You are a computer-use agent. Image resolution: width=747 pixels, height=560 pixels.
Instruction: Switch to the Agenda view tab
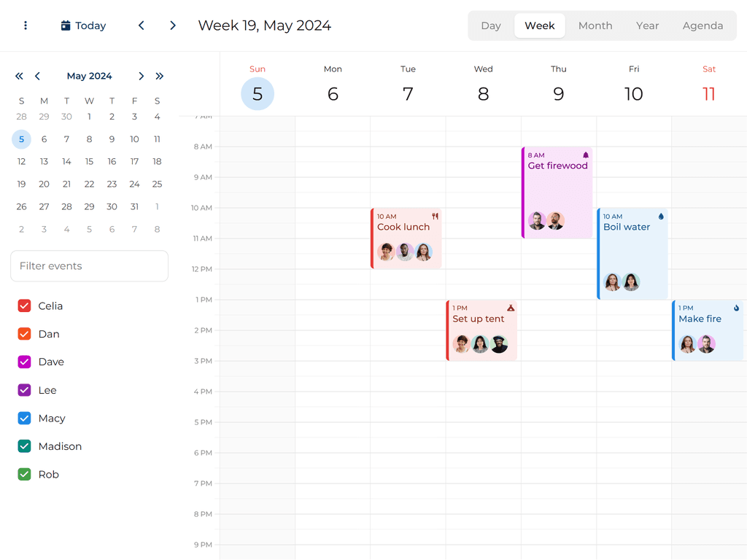(x=703, y=26)
